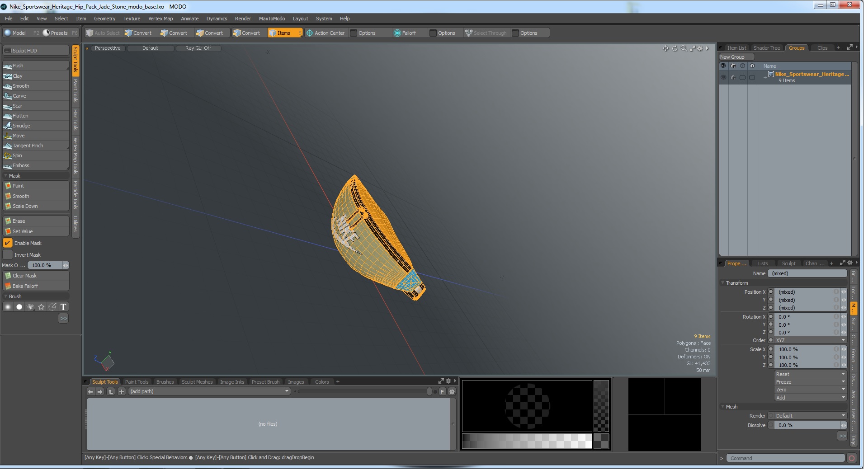The height and width of the screenshot is (470, 868).
Task: Select the soft-edged brush tip
Action: [x=8, y=307]
